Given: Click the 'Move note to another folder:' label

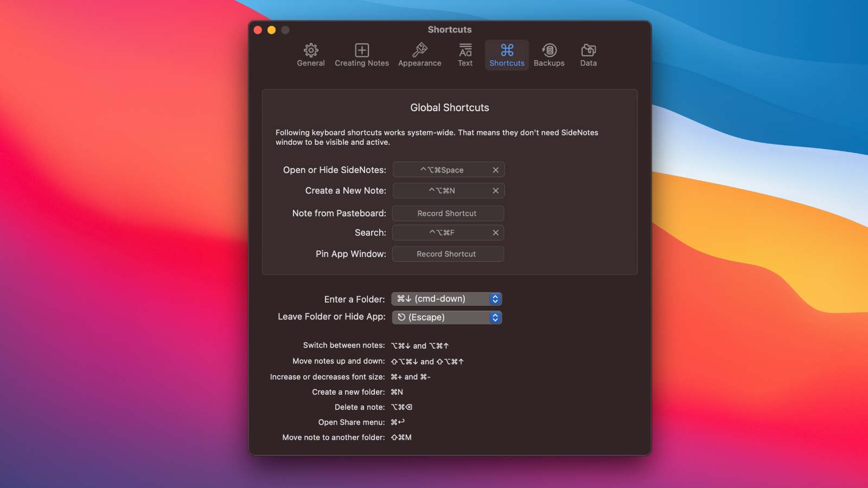Looking at the screenshot, I should pyautogui.click(x=334, y=438).
